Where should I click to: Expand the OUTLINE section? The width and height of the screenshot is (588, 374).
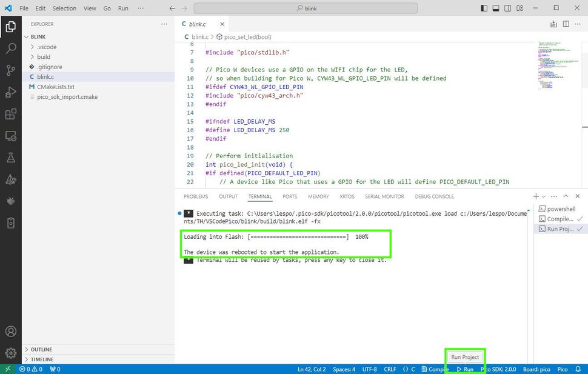coord(41,349)
